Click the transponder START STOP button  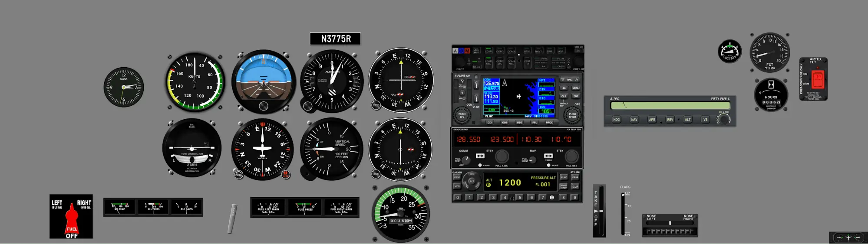564,186
